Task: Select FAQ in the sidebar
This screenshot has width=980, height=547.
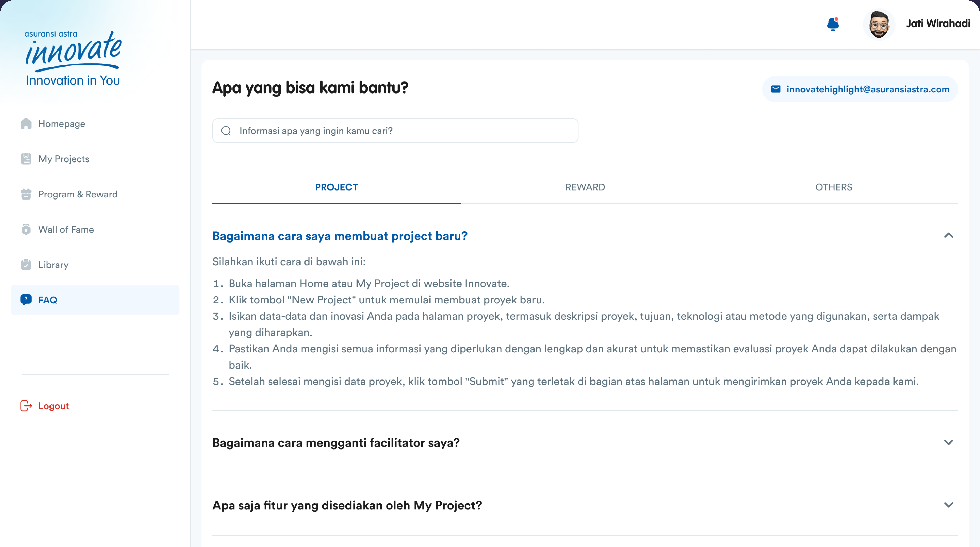Action: pyautogui.click(x=95, y=300)
